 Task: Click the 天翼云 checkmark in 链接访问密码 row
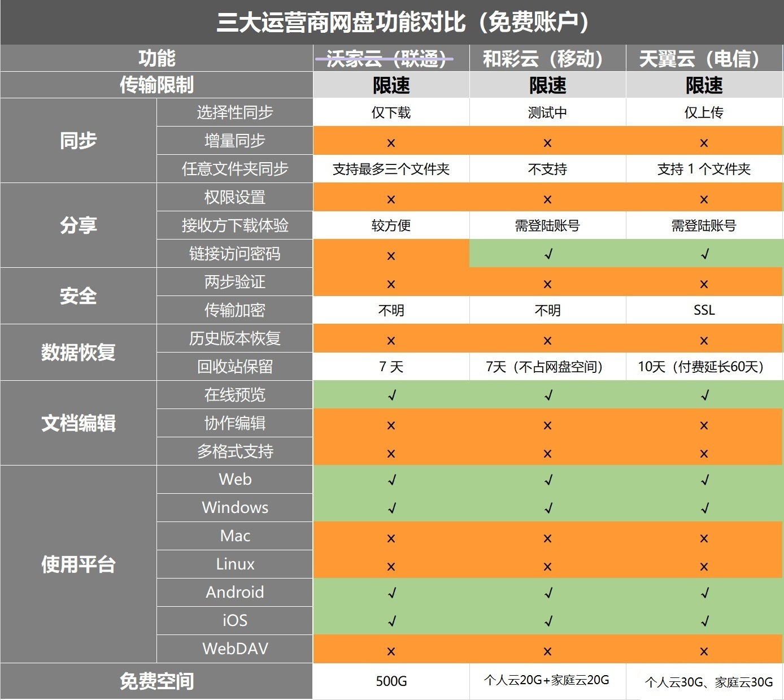coord(704,254)
